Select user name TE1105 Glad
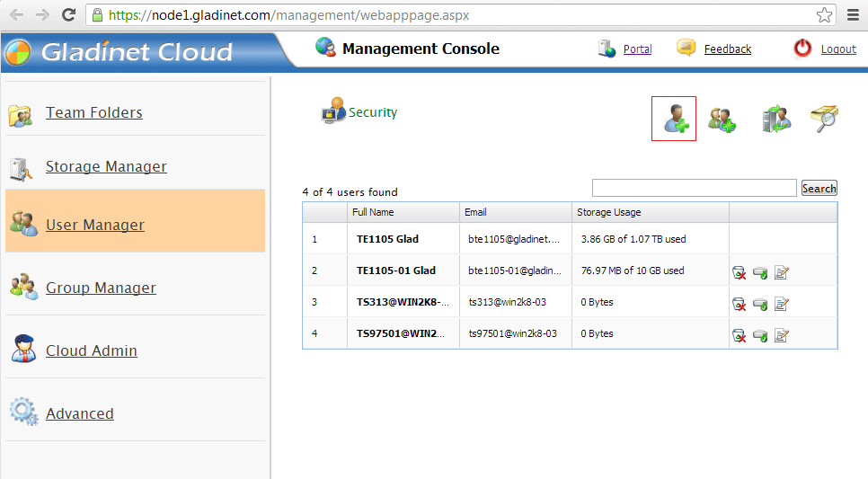Viewport: 868px width, 479px height. pos(387,239)
